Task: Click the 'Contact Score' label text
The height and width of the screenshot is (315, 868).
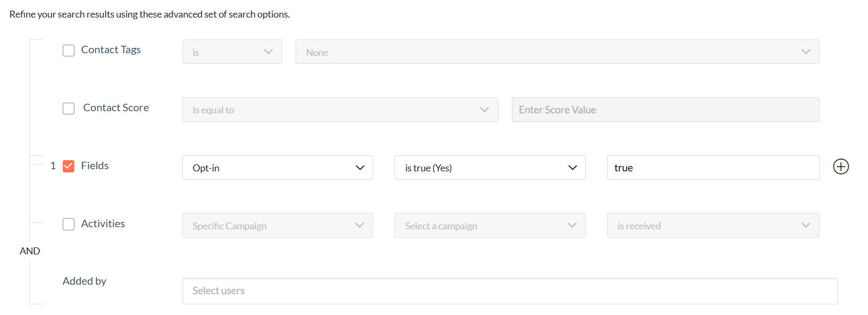Action: [x=116, y=107]
